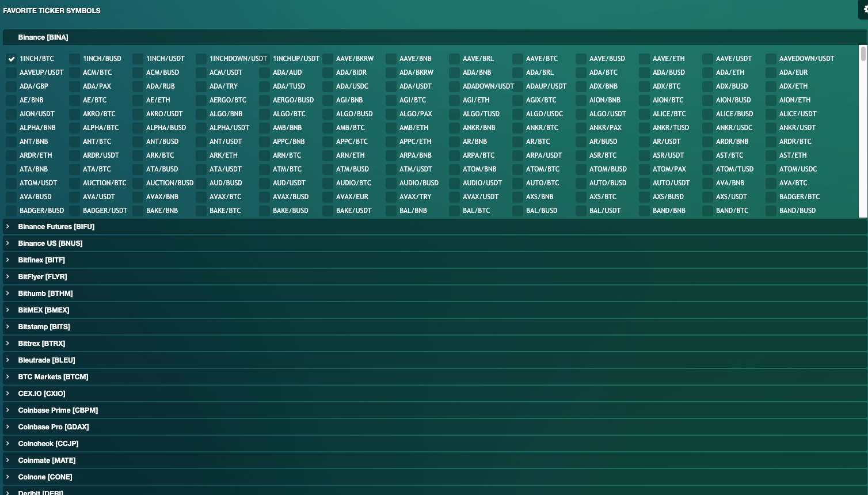Enable the AVAX/USDT checkbox
The image size is (868, 495).
pos(455,197)
